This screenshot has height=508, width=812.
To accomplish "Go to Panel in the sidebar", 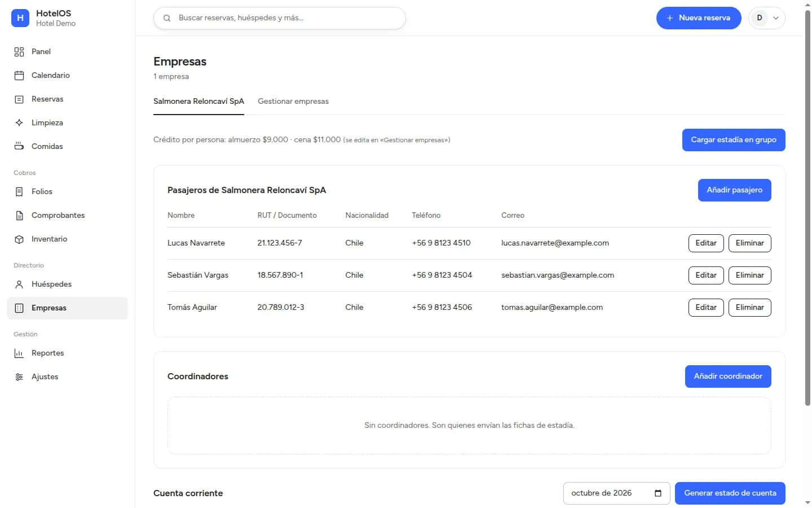I will (x=68, y=52).
